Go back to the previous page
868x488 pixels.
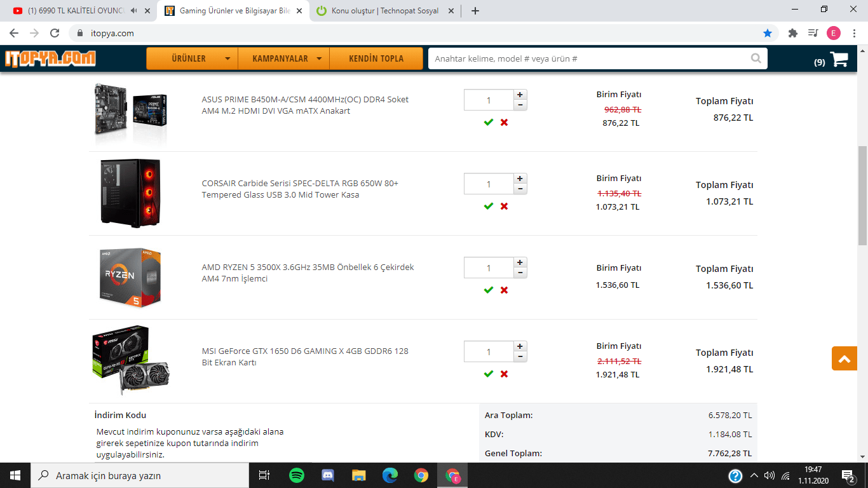[14, 33]
